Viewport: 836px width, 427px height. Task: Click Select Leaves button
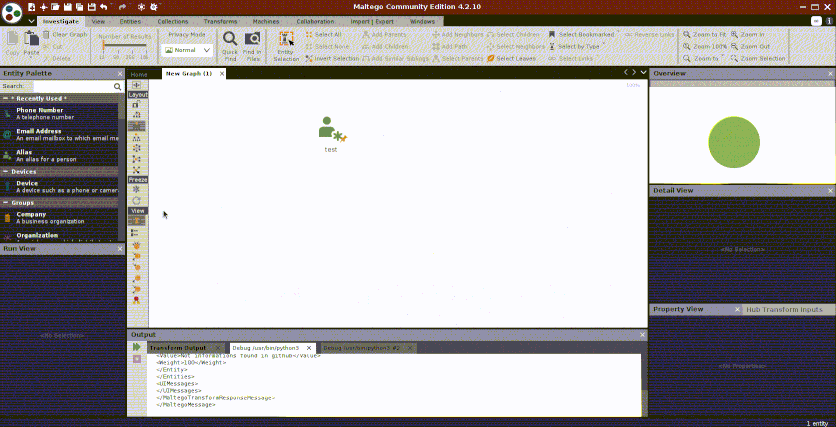click(512, 59)
